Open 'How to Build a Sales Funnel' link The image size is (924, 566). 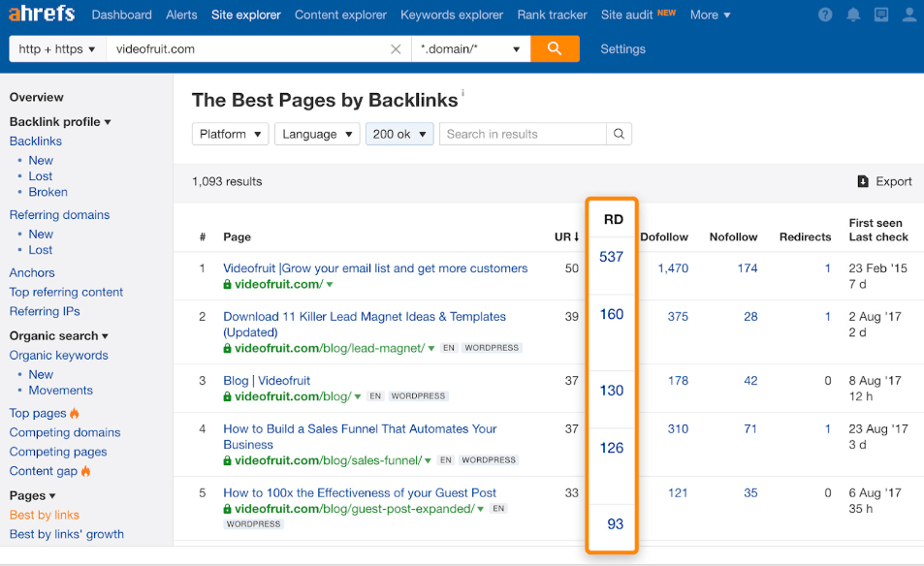(360, 436)
